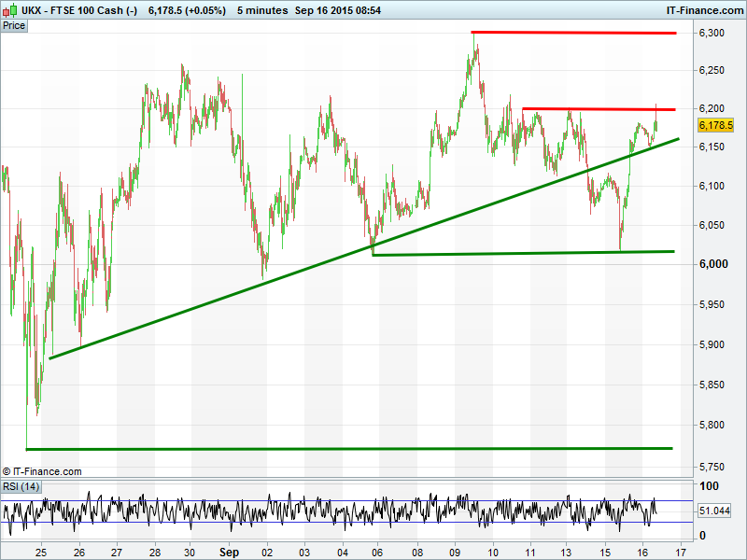Click date 04 on the time axis
Image resolution: width=747 pixels, height=560 pixels.
pyautogui.click(x=342, y=553)
